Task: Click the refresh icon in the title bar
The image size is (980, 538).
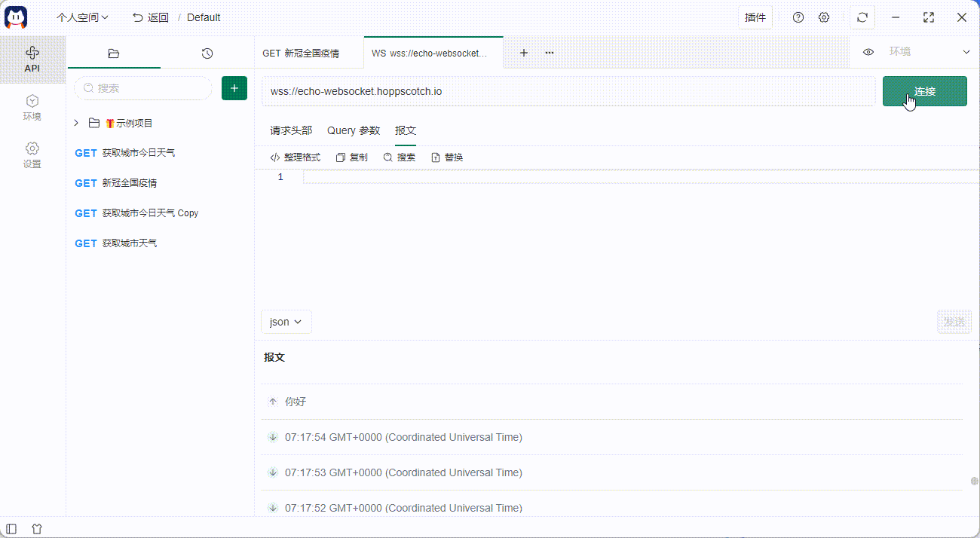Action: (862, 17)
